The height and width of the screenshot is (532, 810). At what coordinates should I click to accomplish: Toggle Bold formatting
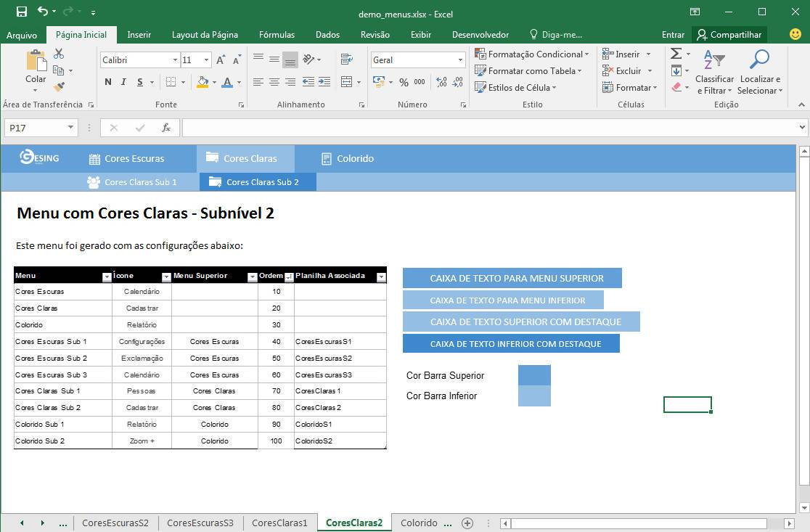point(108,82)
